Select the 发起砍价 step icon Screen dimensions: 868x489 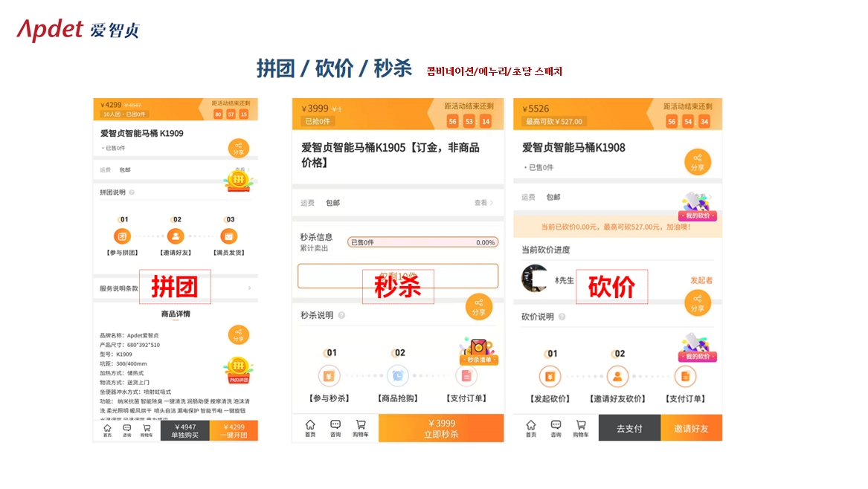coord(550,377)
